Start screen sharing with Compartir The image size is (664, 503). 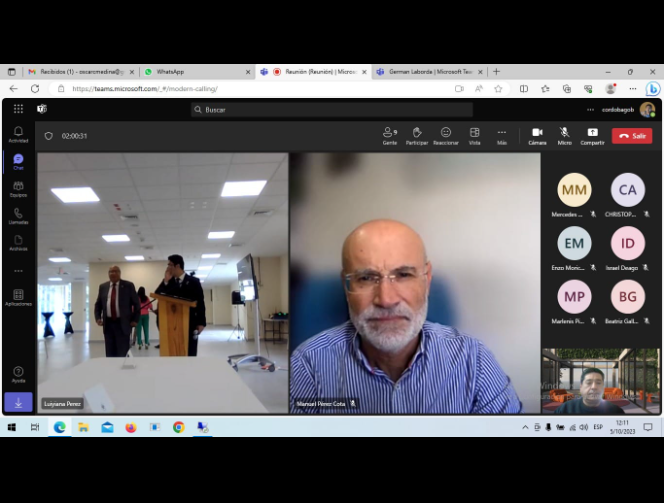tap(592, 135)
